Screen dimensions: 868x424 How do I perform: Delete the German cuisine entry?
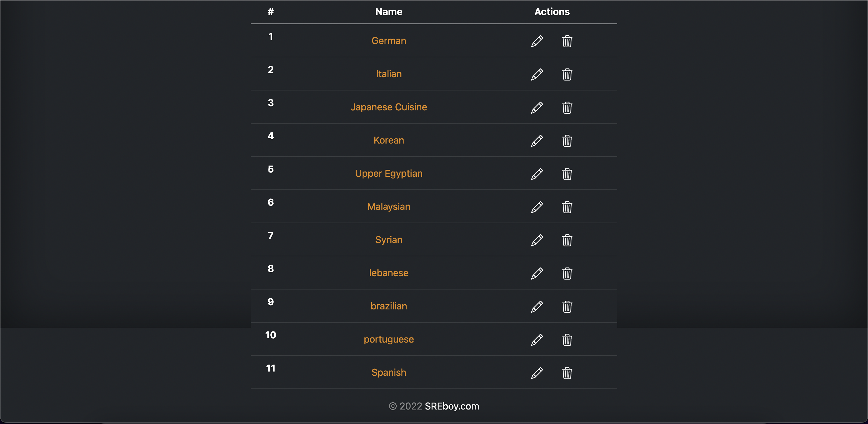click(567, 41)
